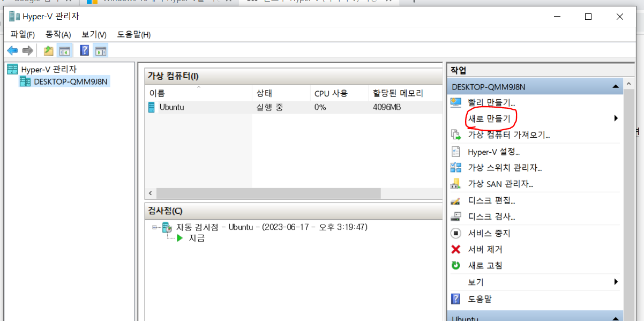Click 디스크 편집... action

(x=491, y=201)
